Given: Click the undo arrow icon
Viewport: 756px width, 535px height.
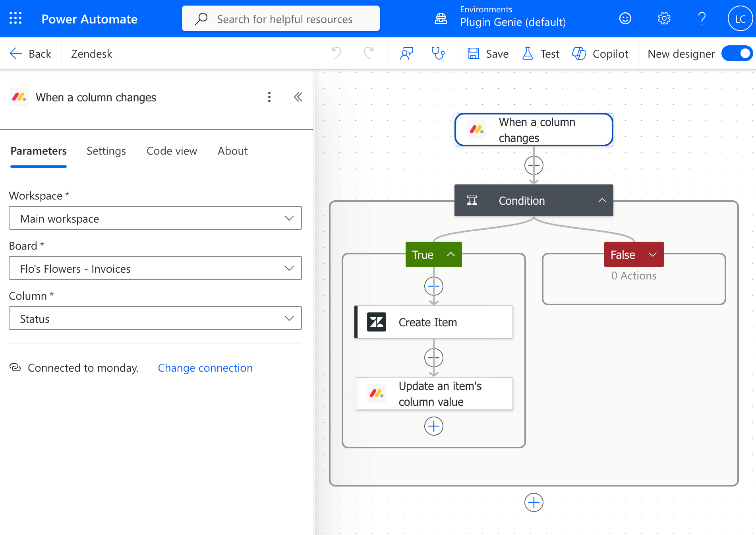Looking at the screenshot, I should 336,53.
